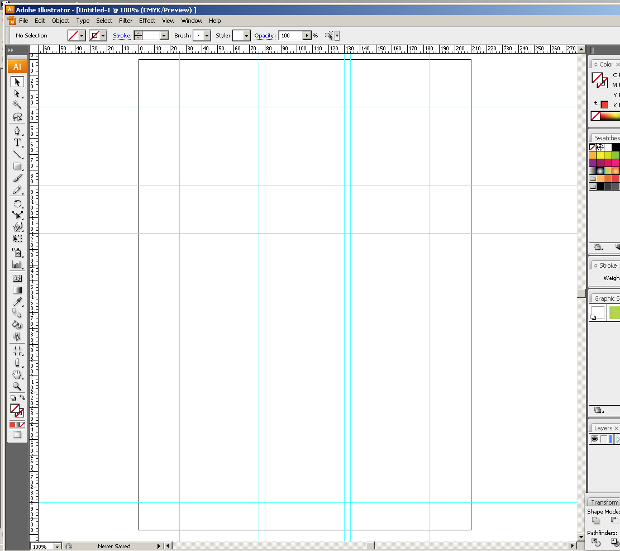Select the Zoom magnifier tool

pyautogui.click(x=17, y=386)
